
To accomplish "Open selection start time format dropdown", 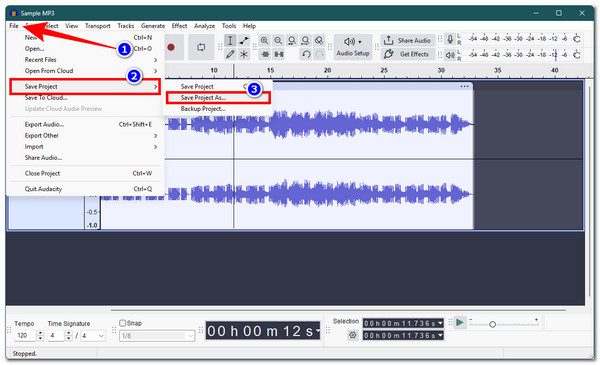I will (440, 324).
